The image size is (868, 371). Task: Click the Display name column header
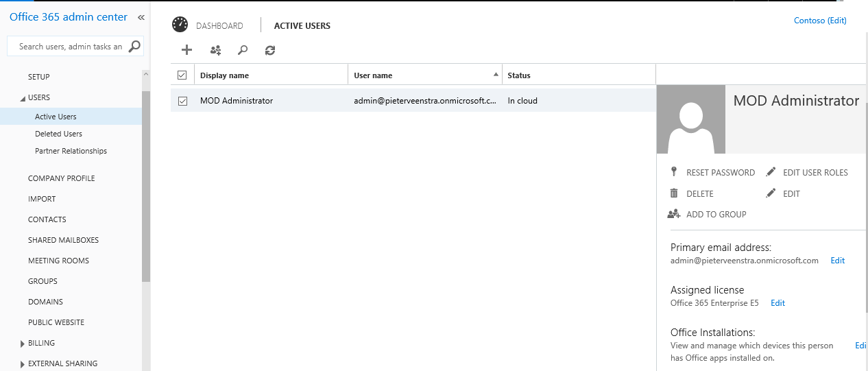click(272, 75)
